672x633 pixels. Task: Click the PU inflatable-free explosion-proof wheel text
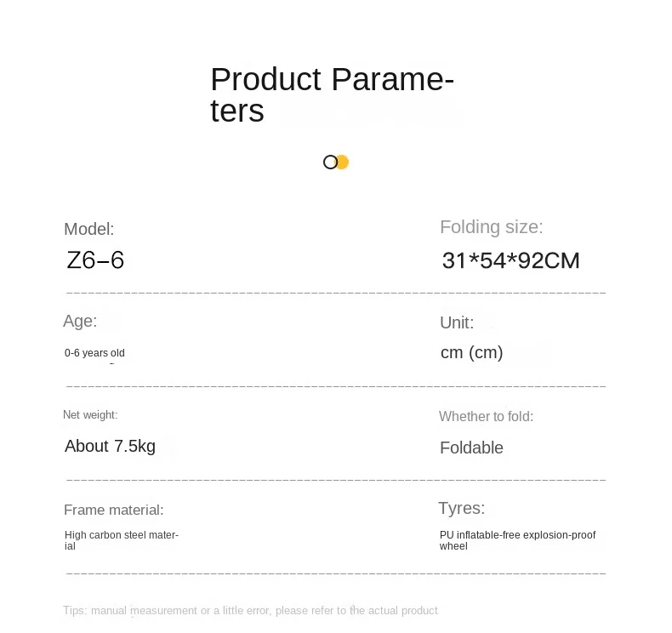point(517,540)
